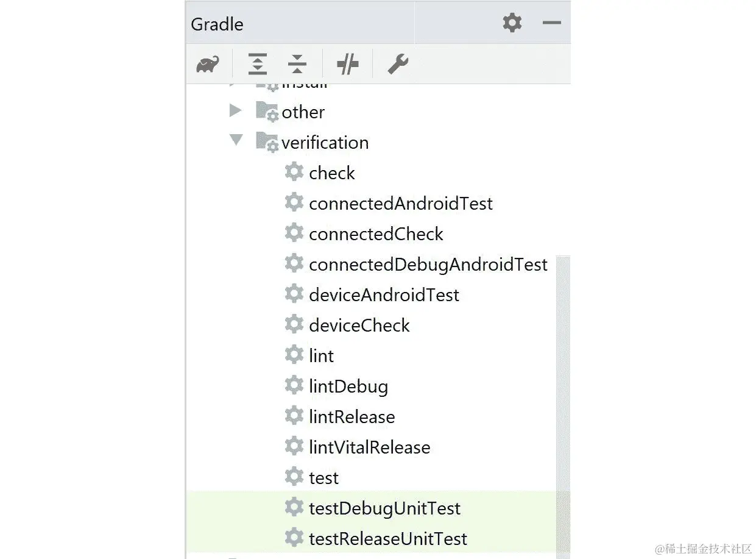
Task: Open Gradle settings via wrench icon
Action: coord(397,63)
